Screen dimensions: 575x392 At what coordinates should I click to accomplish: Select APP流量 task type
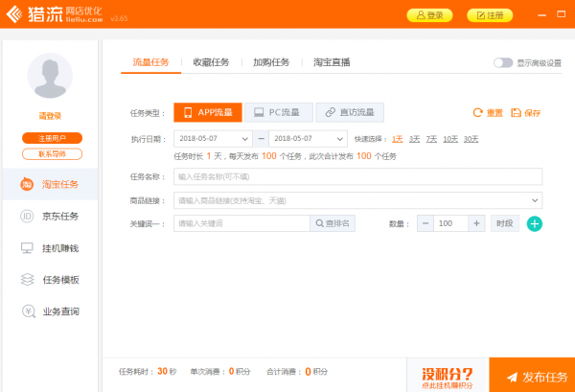pos(207,112)
